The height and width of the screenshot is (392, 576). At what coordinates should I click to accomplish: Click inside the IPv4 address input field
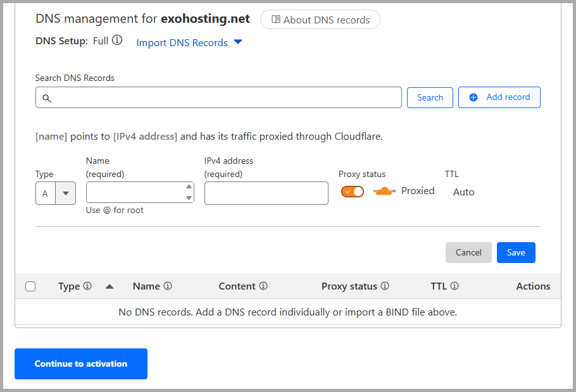[x=266, y=193]
